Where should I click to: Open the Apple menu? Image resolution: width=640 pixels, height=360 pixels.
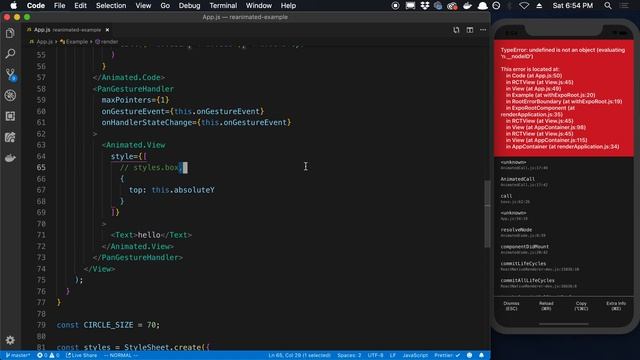coord(13,6)
